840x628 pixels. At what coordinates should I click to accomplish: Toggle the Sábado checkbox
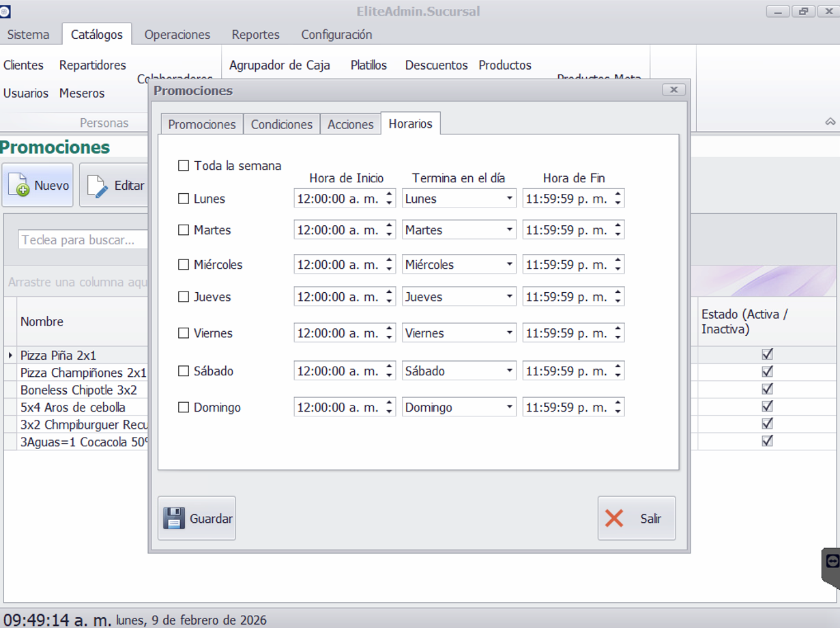184,371
